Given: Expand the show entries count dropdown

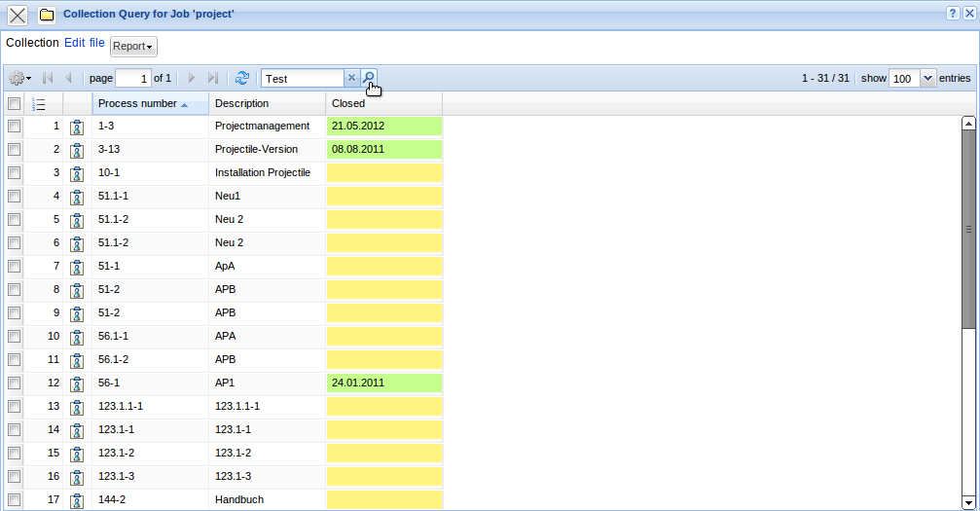Looking at the screenshot, I should pos(926,78).
